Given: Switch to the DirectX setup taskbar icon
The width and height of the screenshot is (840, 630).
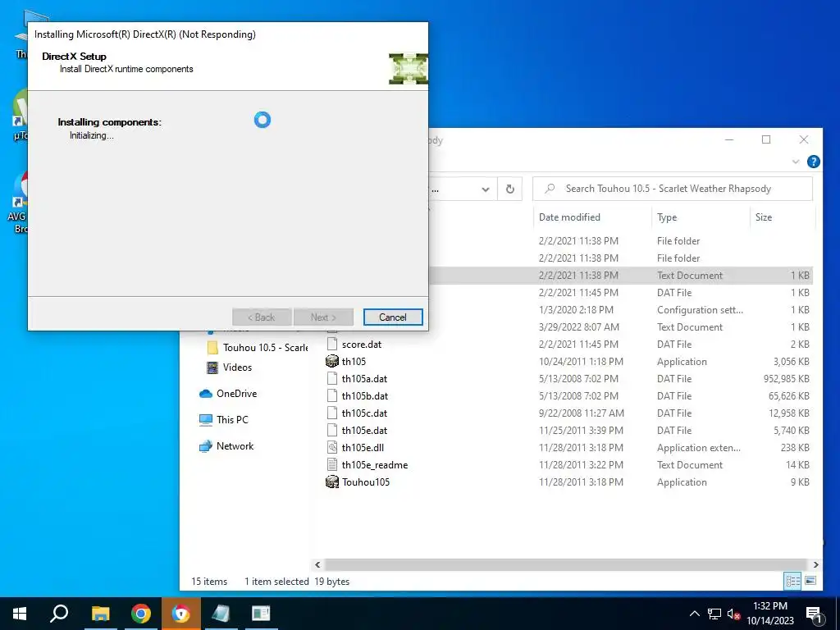Looking at the screenshot, I should pos(261,614).
